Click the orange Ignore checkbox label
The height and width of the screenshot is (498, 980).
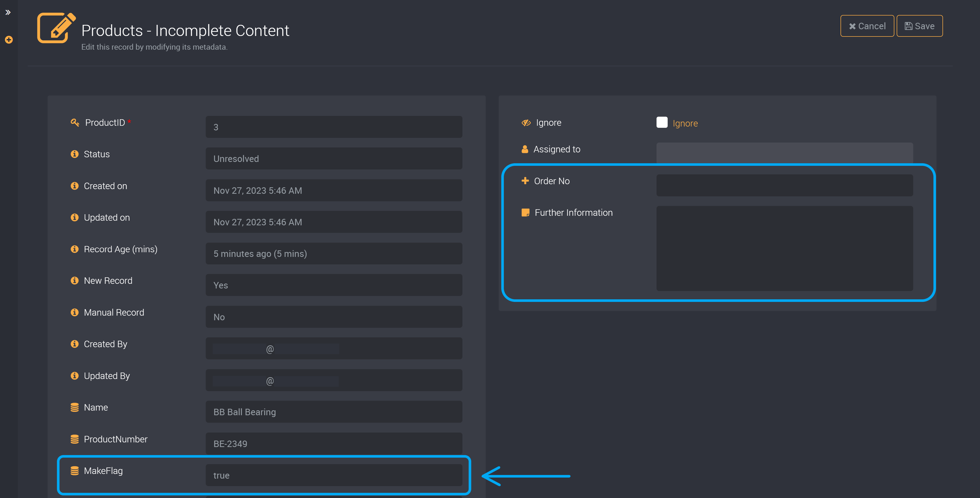point(685,123)
